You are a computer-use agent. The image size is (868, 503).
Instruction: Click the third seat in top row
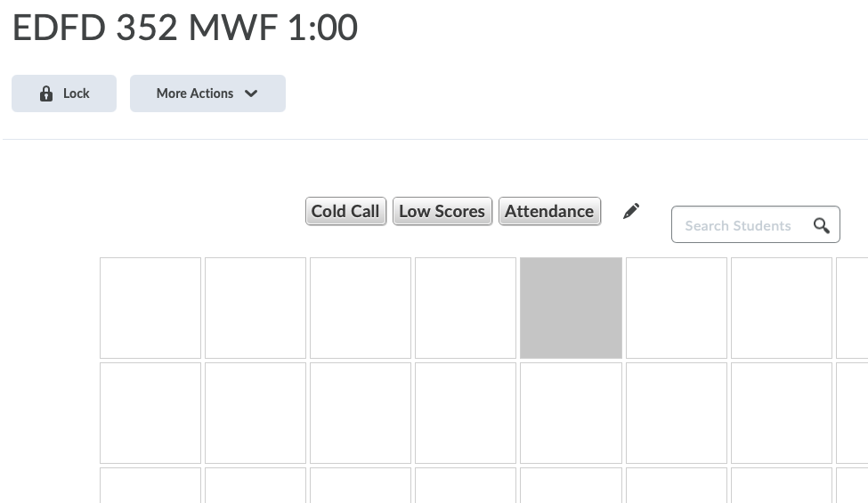tap(361, 308)
